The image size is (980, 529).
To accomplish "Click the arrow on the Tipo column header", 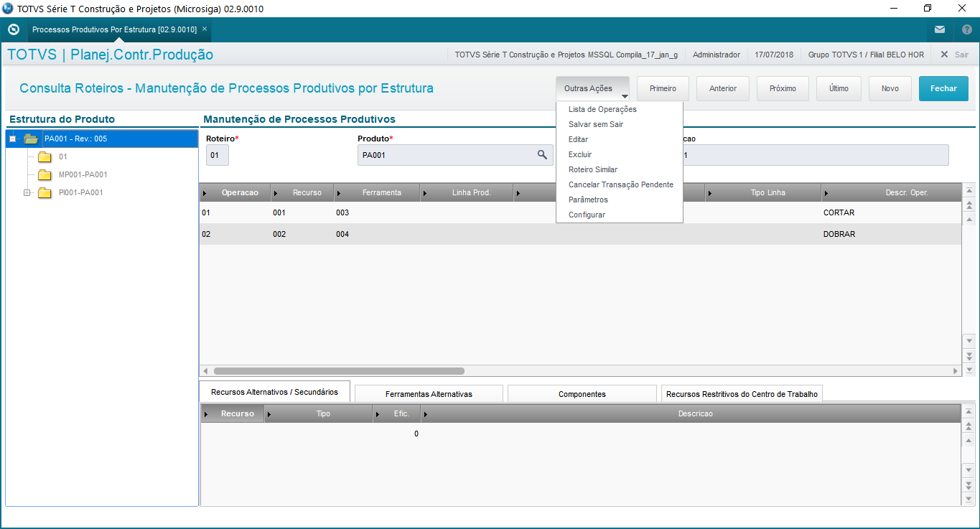I will click(270, 414).
